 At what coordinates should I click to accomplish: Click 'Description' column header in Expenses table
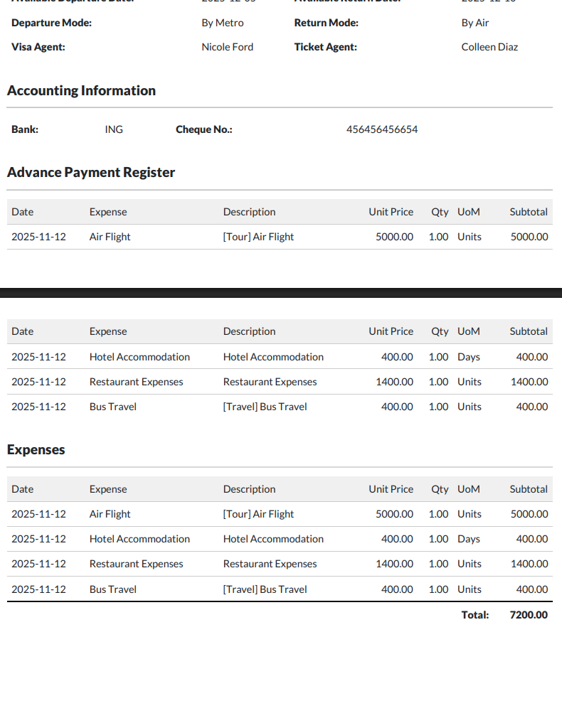pos(250,489)
